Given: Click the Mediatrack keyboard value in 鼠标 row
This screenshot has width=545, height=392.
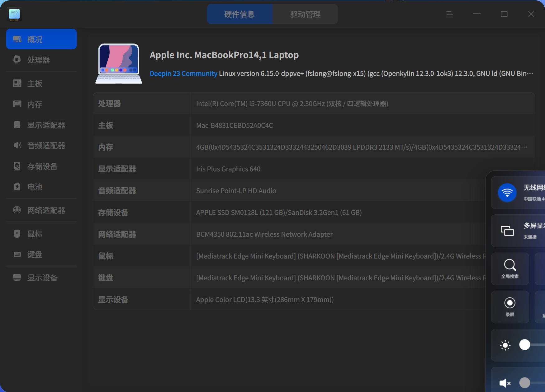Looking at the screenshot, I should 341,256.
